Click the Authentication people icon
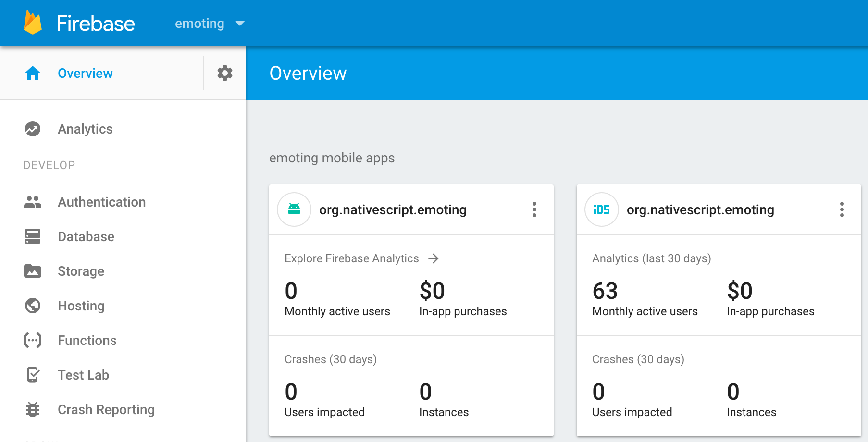The height and width of the screenshot is (442, 868). pos(33,202)
